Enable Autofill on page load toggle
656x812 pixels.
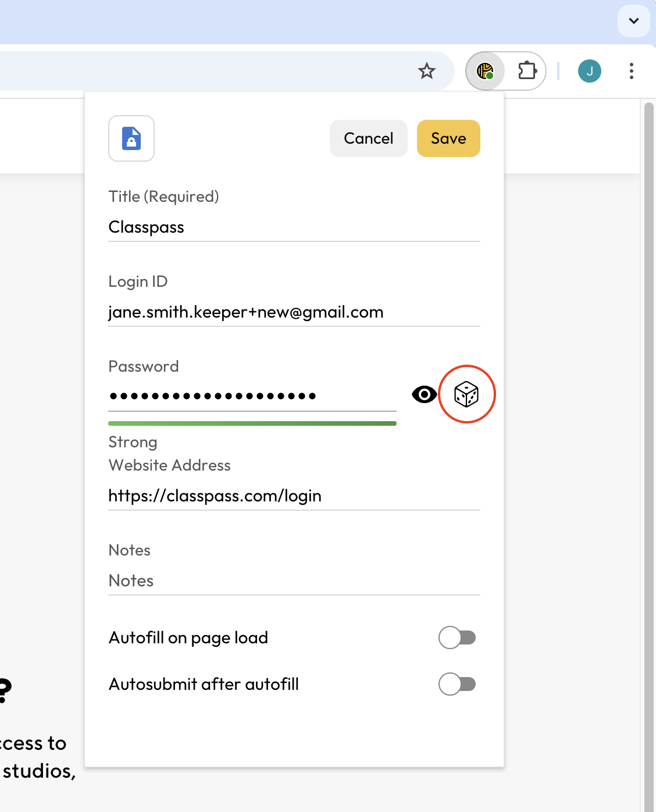point(457,638)
